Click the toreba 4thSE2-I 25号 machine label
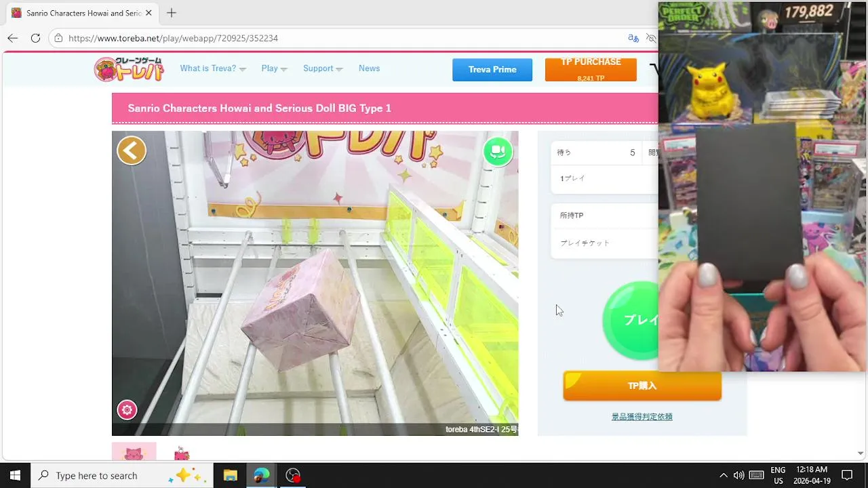This screenshot has height=488, width=868. pyautogui.click(x=481, y=429)
